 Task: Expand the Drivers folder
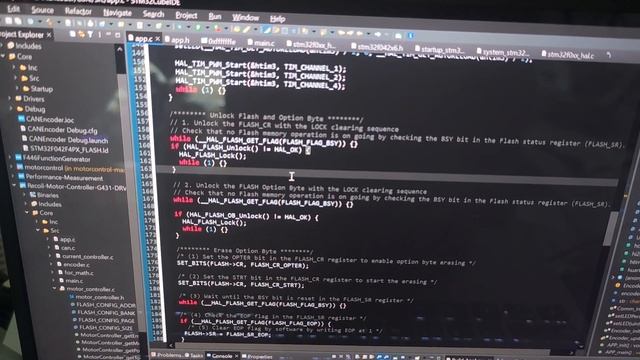(x=10, y=98)
